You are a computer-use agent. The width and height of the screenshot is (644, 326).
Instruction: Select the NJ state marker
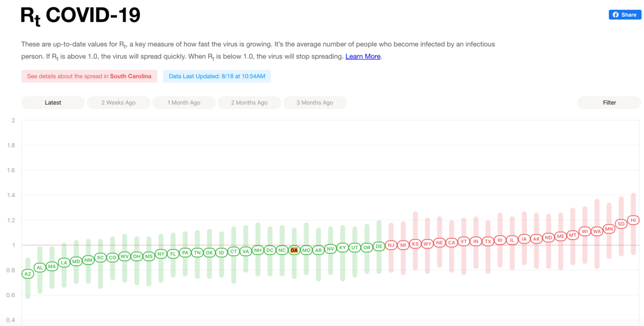pyautogui.click(x=391, y=245)
